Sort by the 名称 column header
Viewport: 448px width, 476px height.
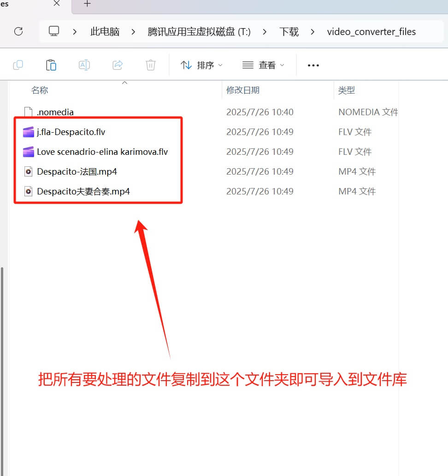[40, 90]
